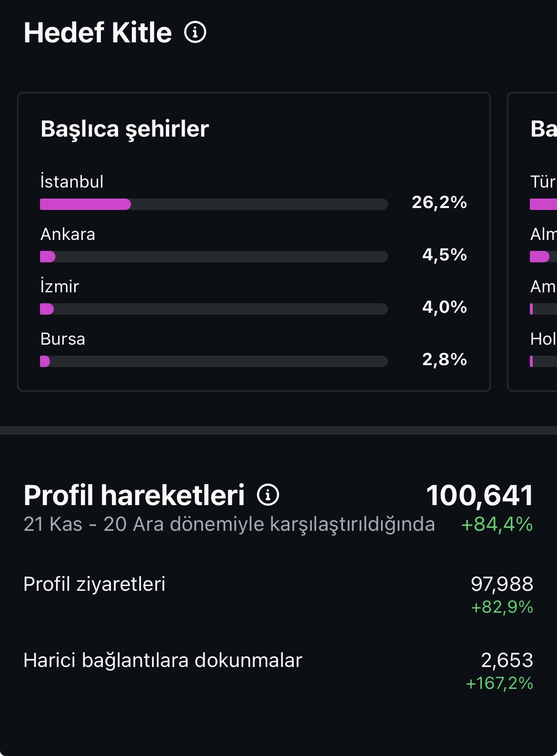
Task: Tap the İstanbul city label
Action: coord(72,181)
